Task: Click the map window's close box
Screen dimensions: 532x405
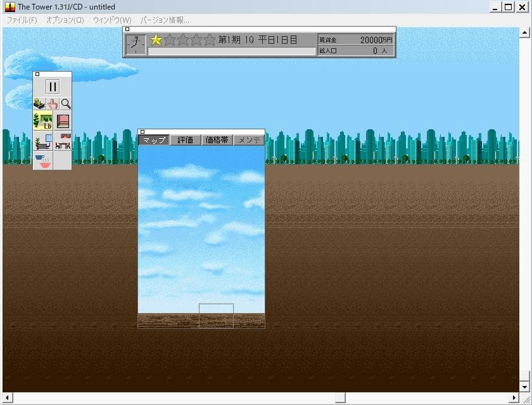Action: click(142, 132)
